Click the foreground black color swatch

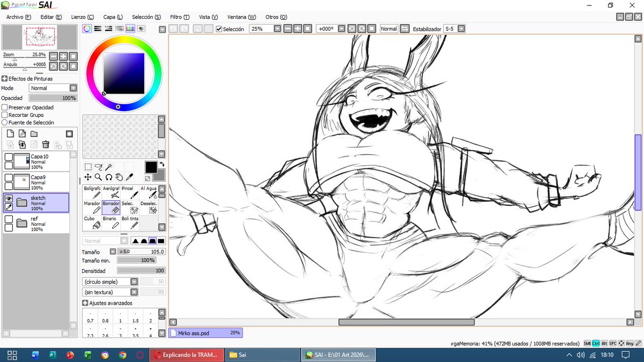point(151,167)
